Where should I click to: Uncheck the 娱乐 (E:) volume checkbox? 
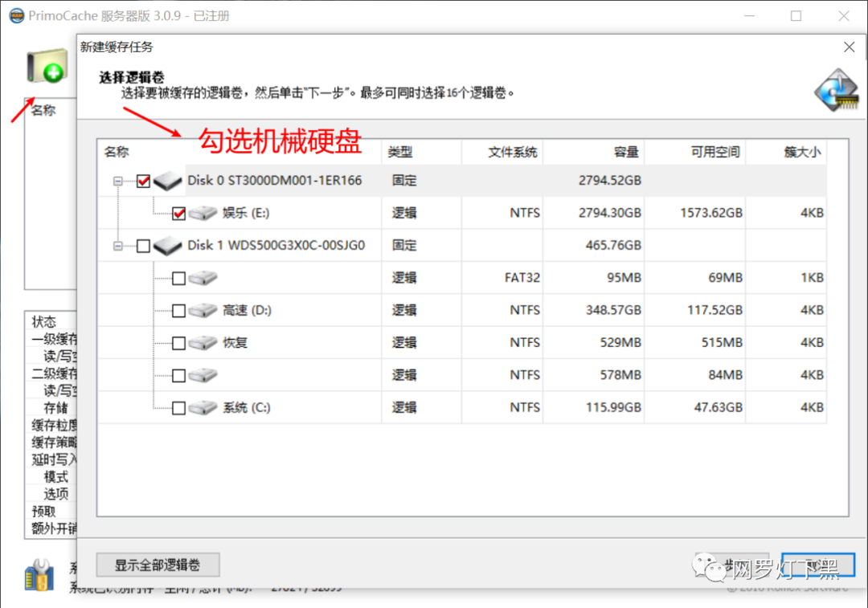tap(178, 214)
